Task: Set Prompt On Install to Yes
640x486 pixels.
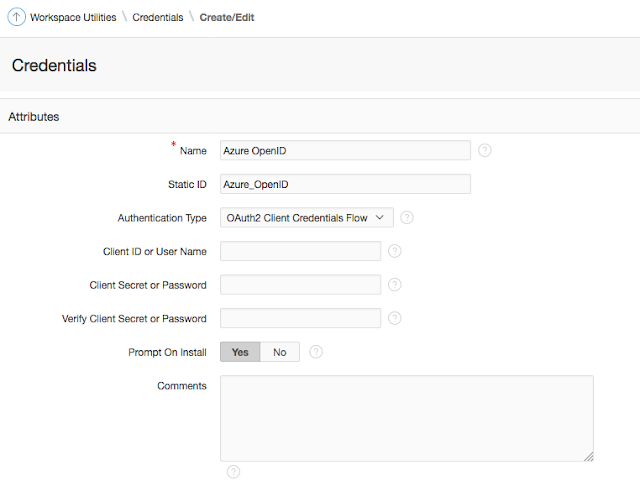Action: [x=240, y=352]
